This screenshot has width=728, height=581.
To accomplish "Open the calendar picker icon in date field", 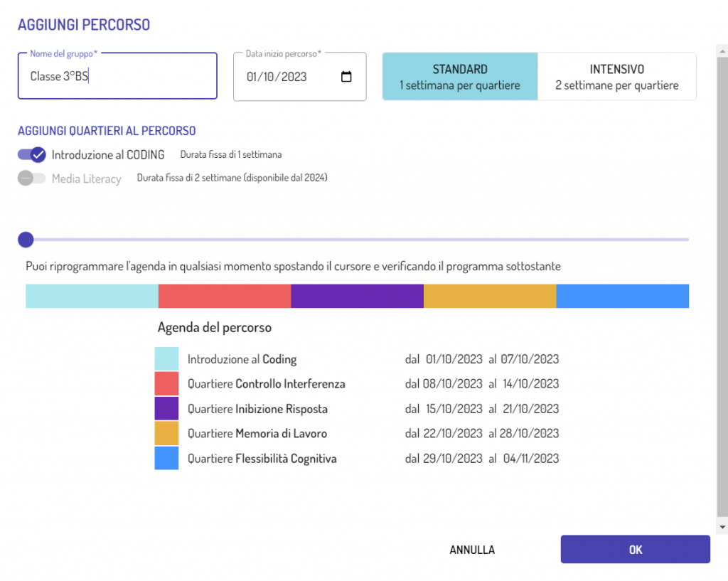I will 346,77.
